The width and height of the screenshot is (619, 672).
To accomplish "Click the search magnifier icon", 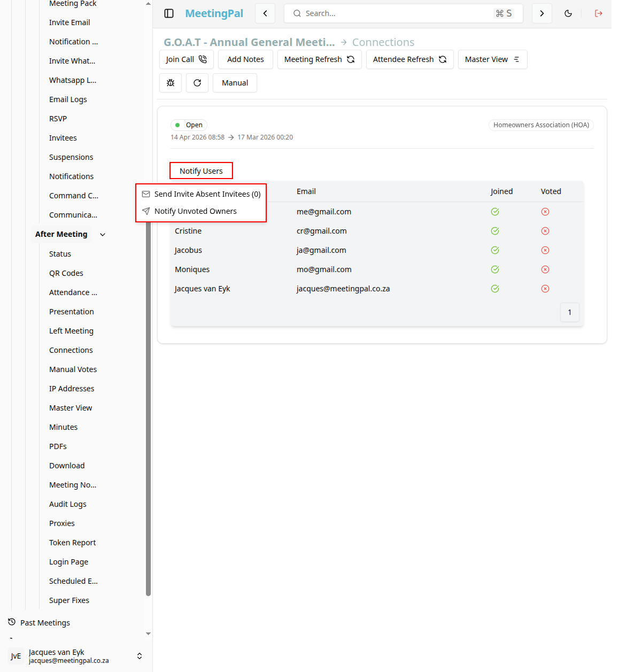I will coord(297,13).
